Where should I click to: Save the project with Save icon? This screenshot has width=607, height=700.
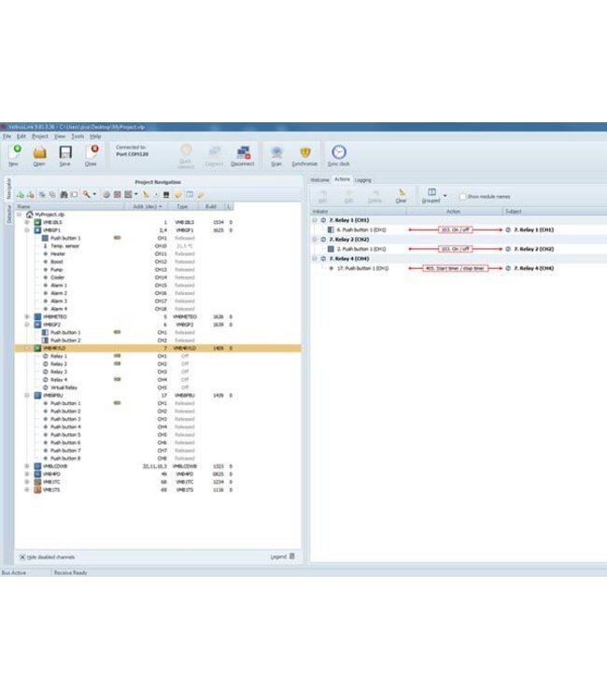(65, 152)
